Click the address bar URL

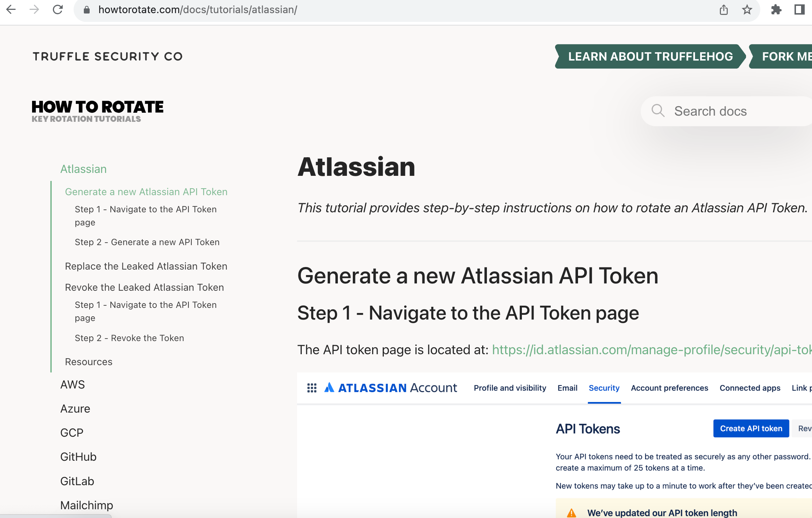198,10
